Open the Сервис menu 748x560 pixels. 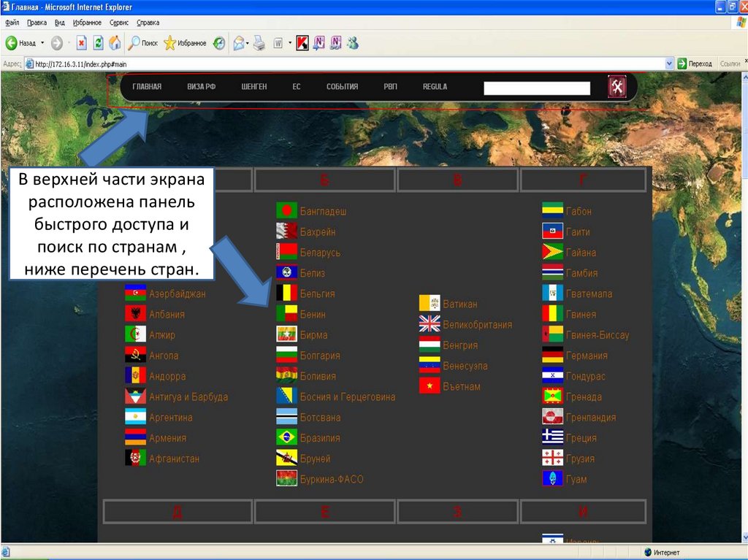(x=118, y=23)
